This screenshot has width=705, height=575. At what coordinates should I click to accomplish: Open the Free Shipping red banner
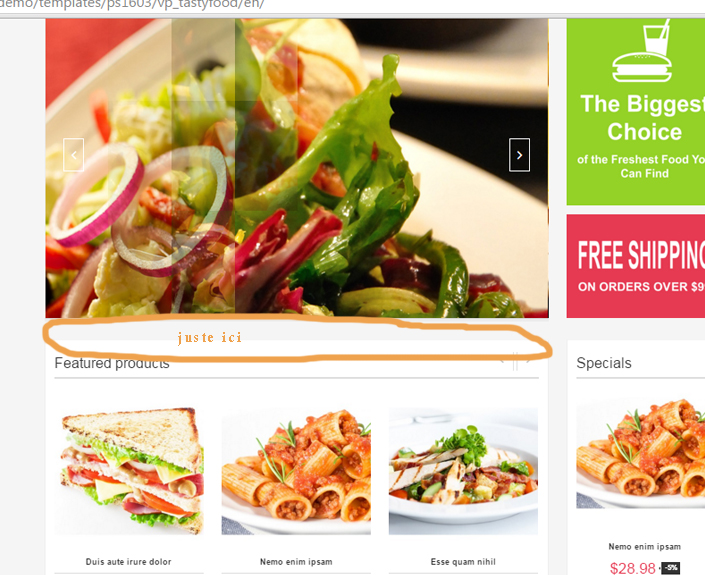point(636,266)
